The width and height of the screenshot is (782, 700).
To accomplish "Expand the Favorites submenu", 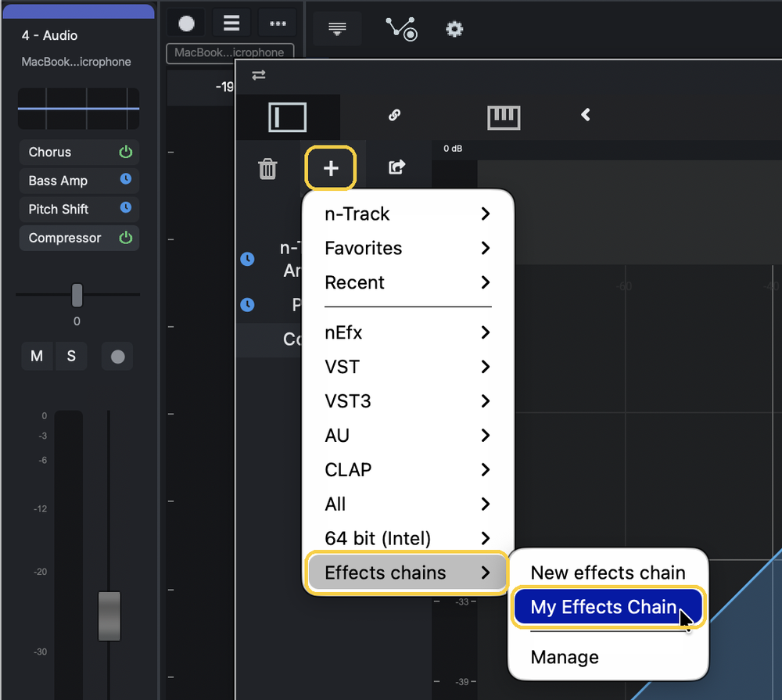I will click(407, 248).
